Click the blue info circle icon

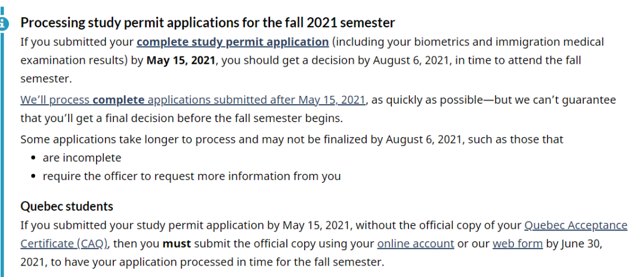(4, 23)
